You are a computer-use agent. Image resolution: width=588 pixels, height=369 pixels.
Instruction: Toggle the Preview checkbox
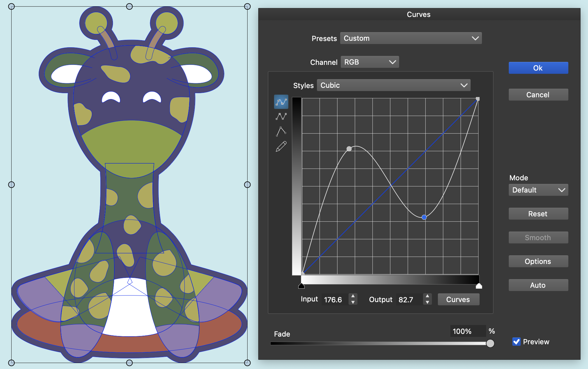516,341
